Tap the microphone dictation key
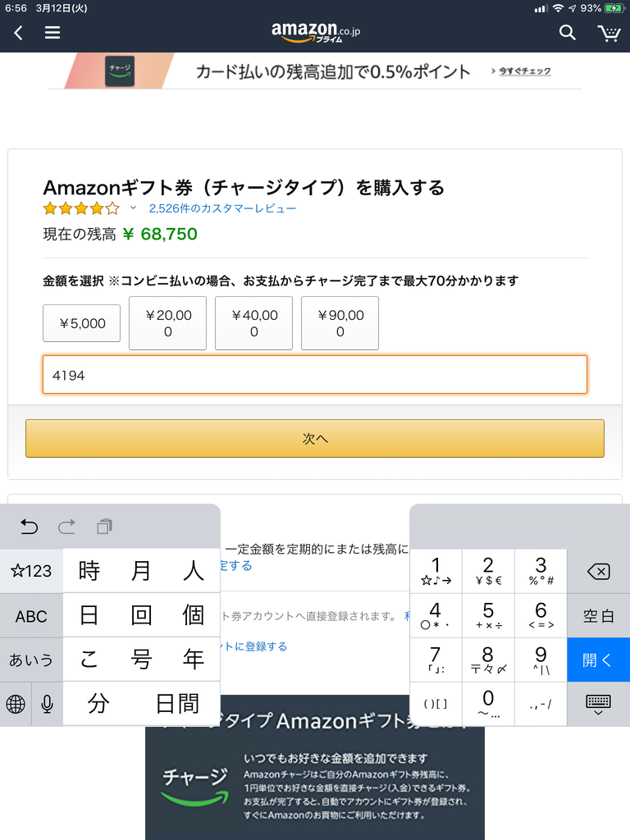 [47, 704]
